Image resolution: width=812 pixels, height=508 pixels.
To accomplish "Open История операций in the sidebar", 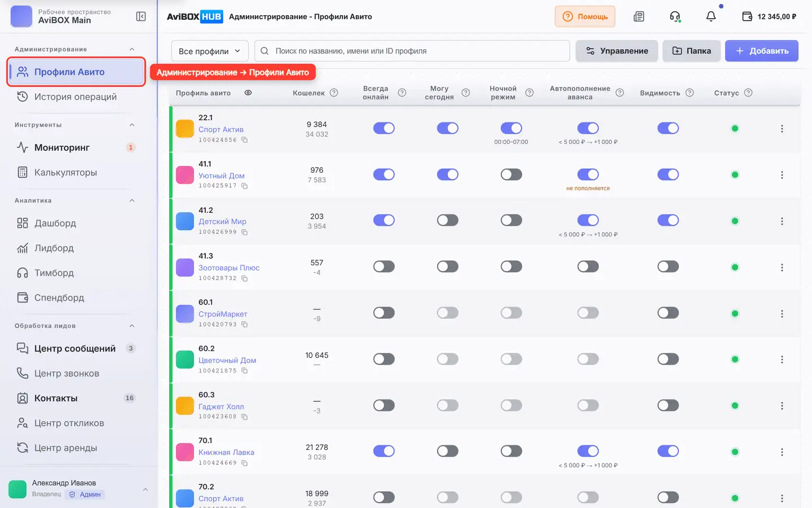I will tap(76, 97).
